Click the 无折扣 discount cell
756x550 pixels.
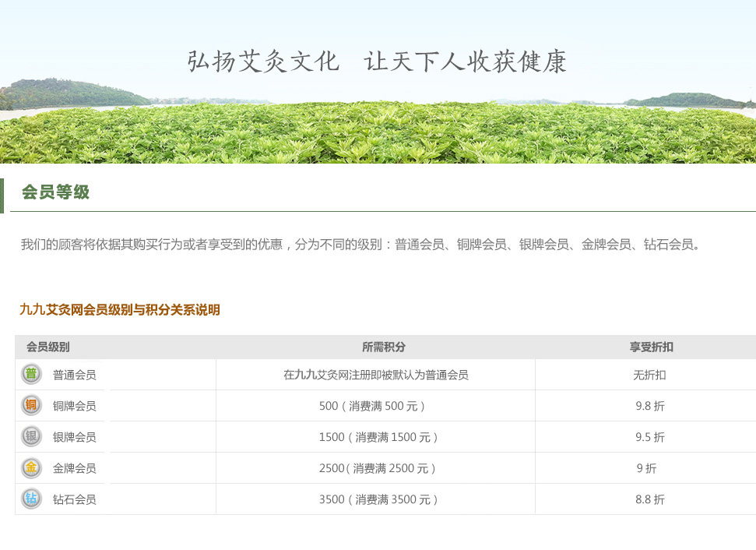[649, 375]
